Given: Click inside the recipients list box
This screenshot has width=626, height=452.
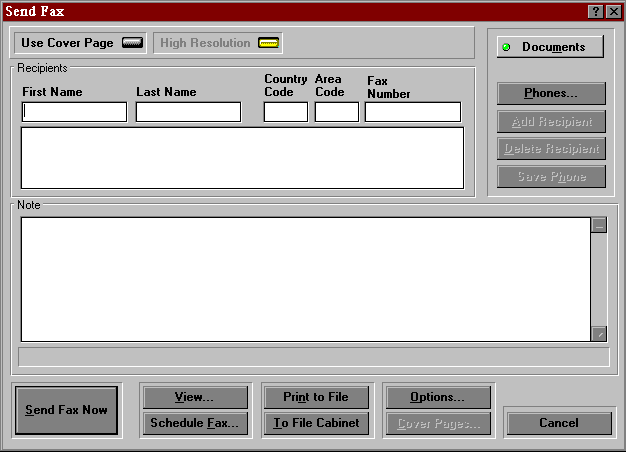Looking at the screenshot, I should click(x=242, y=157).
